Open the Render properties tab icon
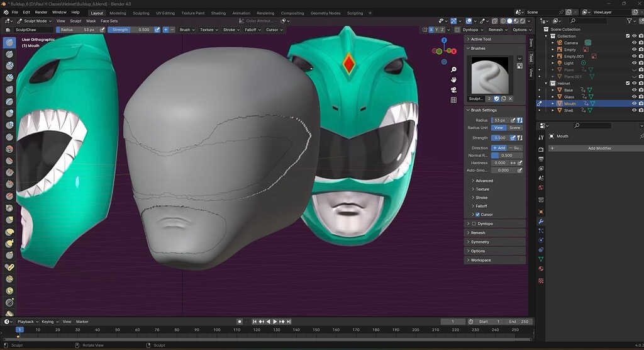 tap(541, 149)
